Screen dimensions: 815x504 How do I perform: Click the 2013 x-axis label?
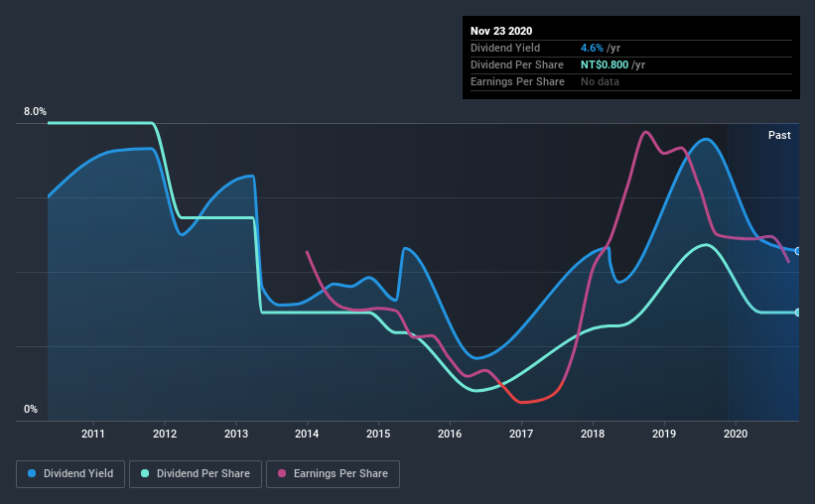(236, 434)
